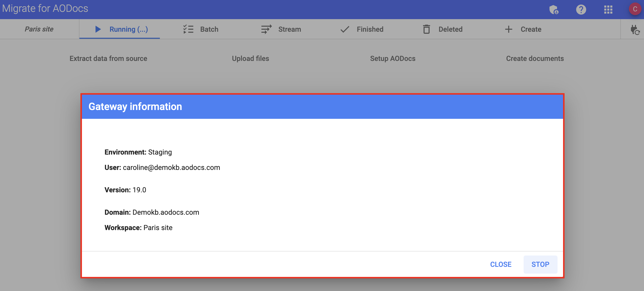Click the Extract data from source step

point(108,58)
